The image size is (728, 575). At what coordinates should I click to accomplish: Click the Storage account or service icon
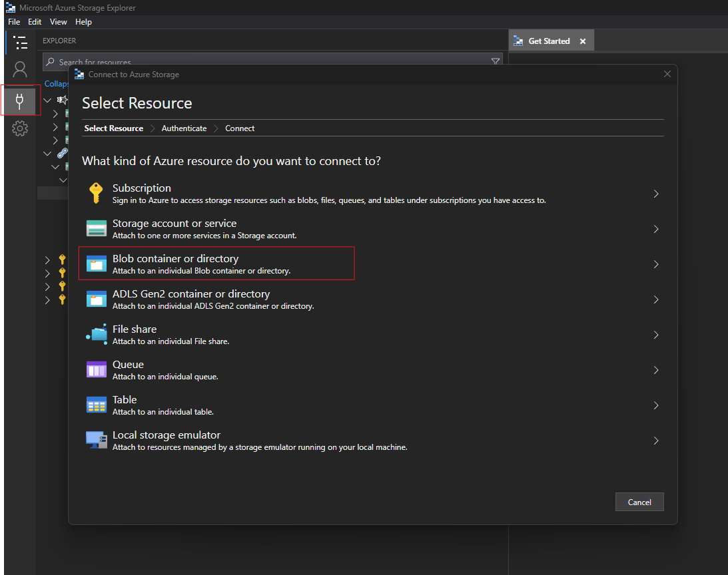[x=97, y=228]
